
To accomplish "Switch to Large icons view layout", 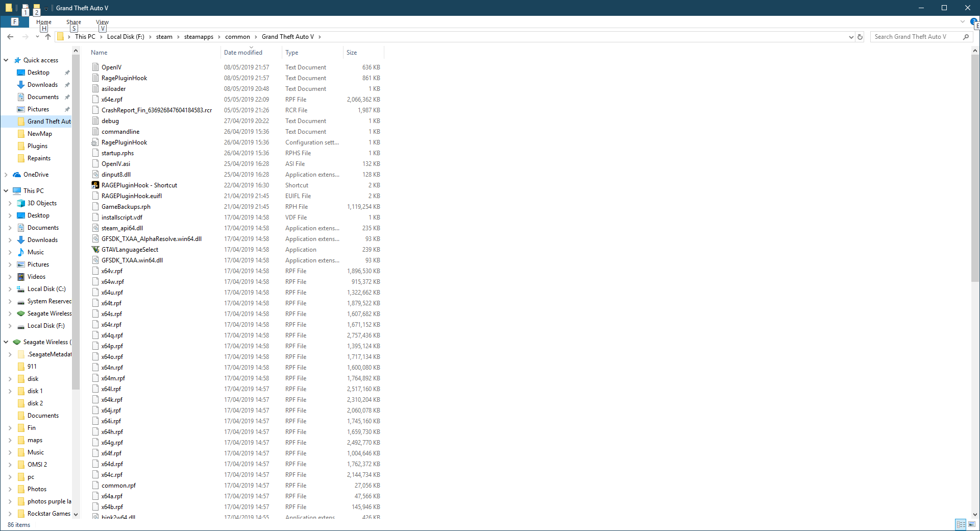I will point(972,524).
